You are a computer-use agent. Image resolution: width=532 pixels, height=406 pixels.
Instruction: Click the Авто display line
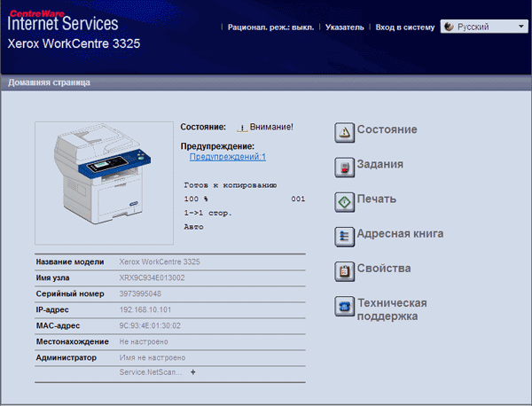(x=193, y=227)
